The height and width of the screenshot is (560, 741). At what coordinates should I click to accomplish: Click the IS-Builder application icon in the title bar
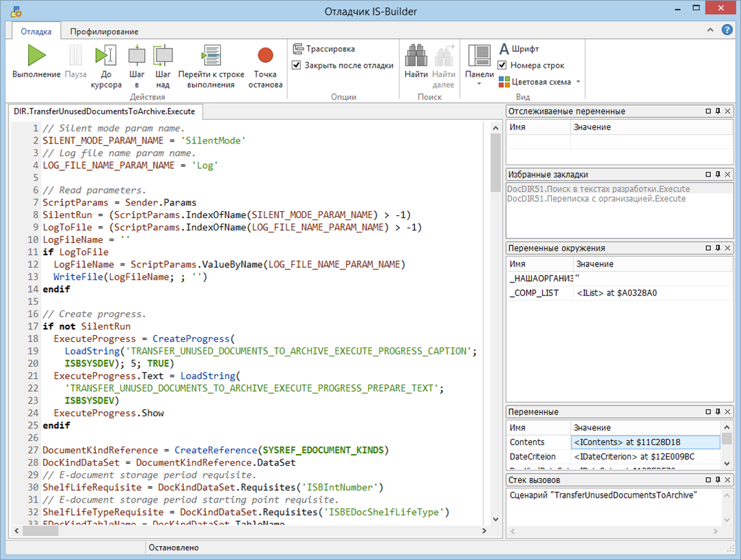pos(16,12)
